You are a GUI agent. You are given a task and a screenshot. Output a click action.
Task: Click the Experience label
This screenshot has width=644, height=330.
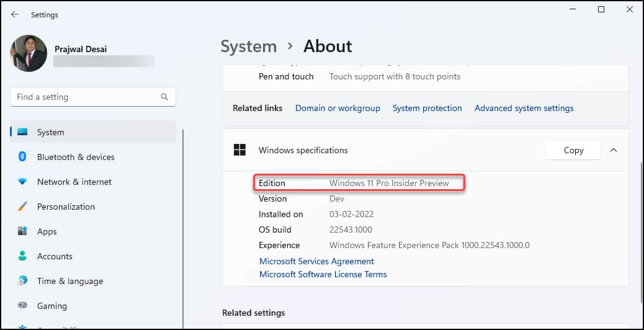pos(279,246)
